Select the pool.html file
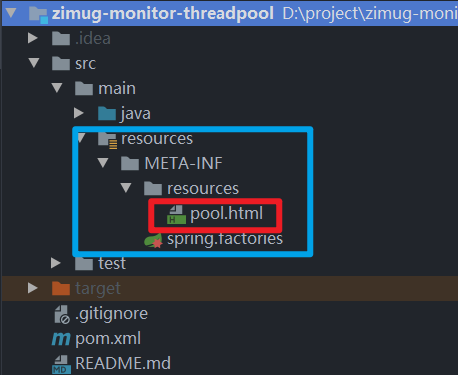 [x=226, y=214]
